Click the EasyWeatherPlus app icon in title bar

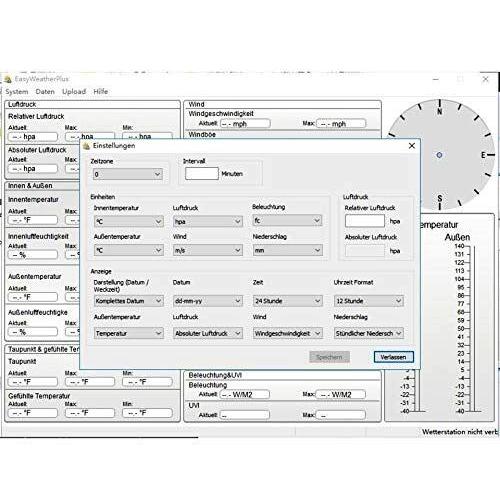point(8,79)
